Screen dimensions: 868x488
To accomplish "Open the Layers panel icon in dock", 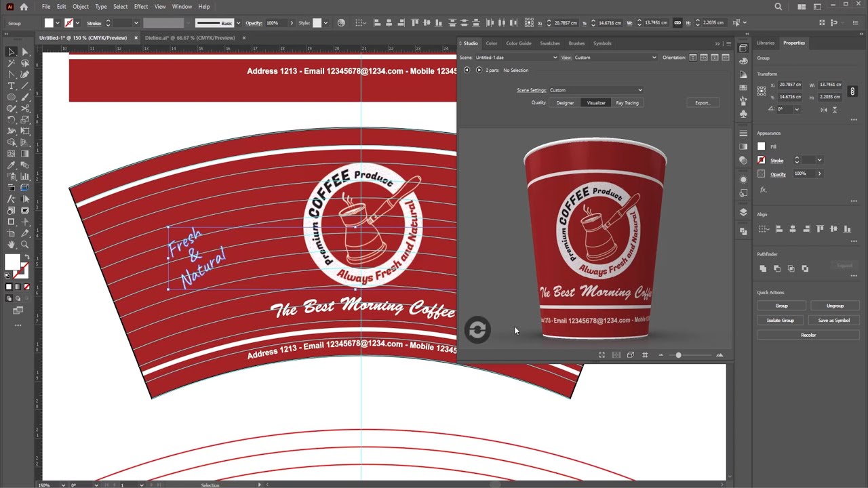I will tap(744, 212).
